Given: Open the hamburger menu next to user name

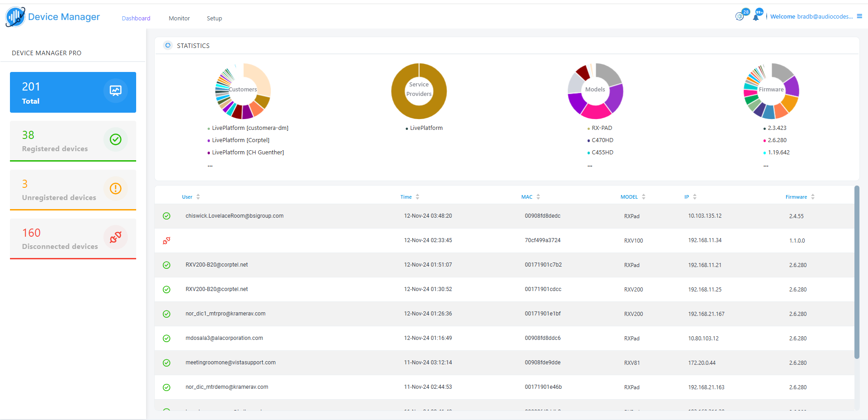Looking at the screenshot, I should click(x=859, y=16).
